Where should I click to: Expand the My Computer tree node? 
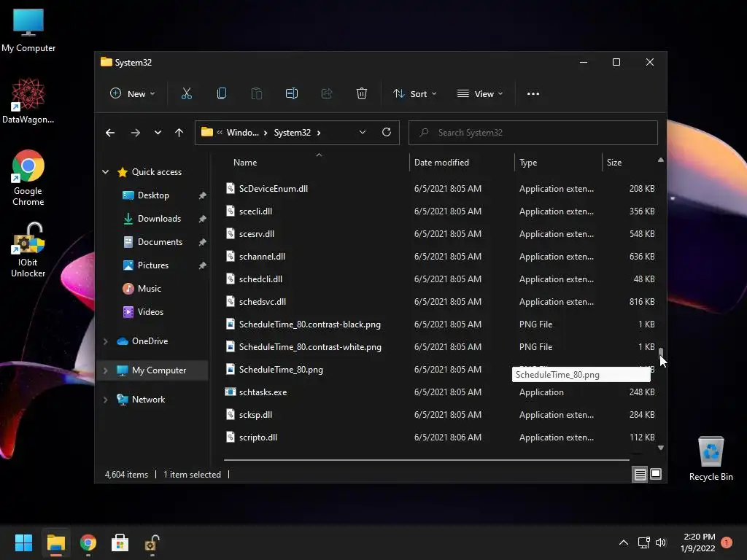105,370
